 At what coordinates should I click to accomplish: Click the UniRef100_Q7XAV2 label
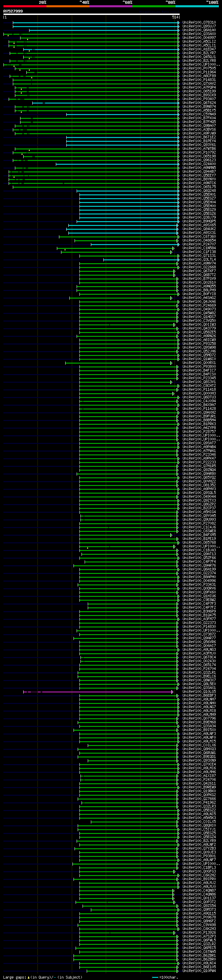pos(199,84)
